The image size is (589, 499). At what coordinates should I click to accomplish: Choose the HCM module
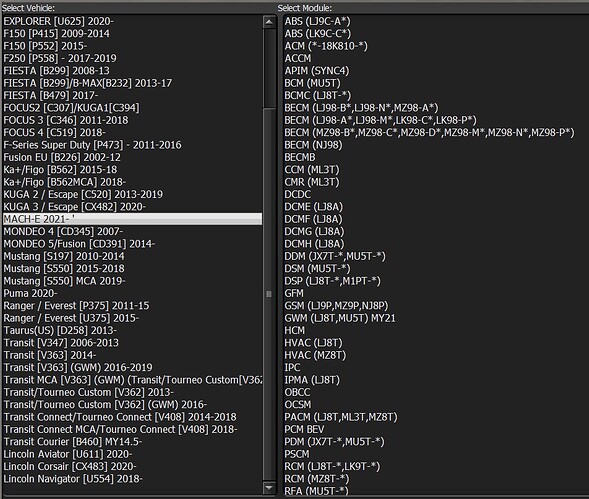(294, 330)
